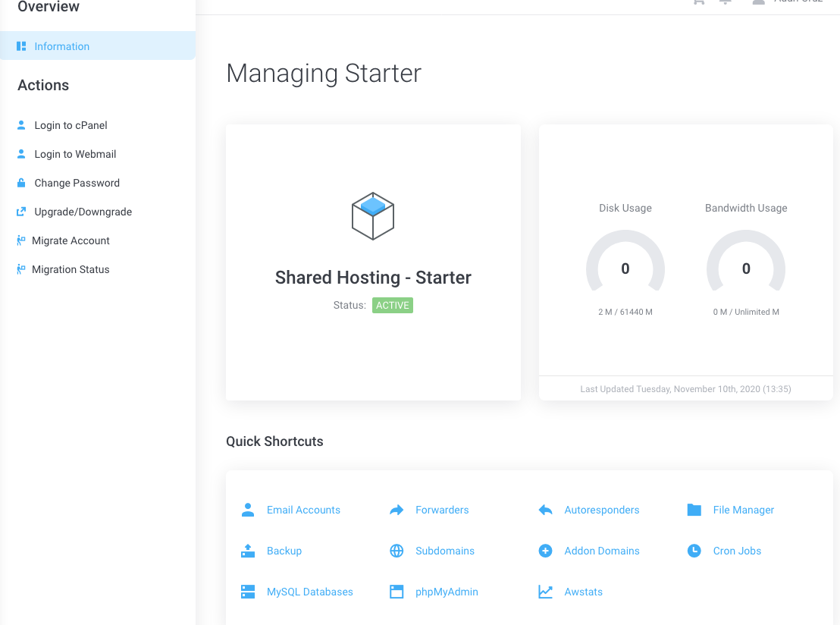Check Migration Status in the sidebar
This screenshot has height=625, width=840.
tap(71, 269)
